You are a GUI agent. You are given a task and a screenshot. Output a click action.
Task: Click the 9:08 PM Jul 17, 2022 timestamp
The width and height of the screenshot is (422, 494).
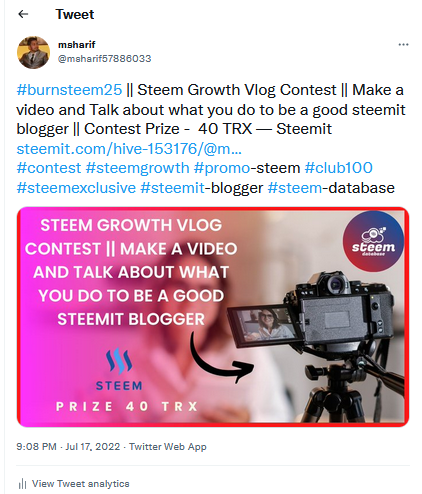(x=68, y=446)
